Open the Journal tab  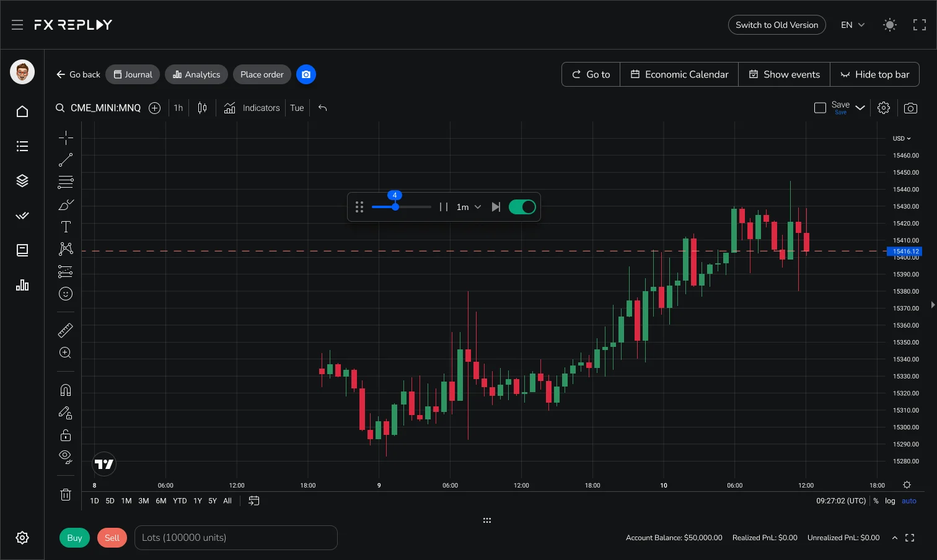tap(133, 74)
